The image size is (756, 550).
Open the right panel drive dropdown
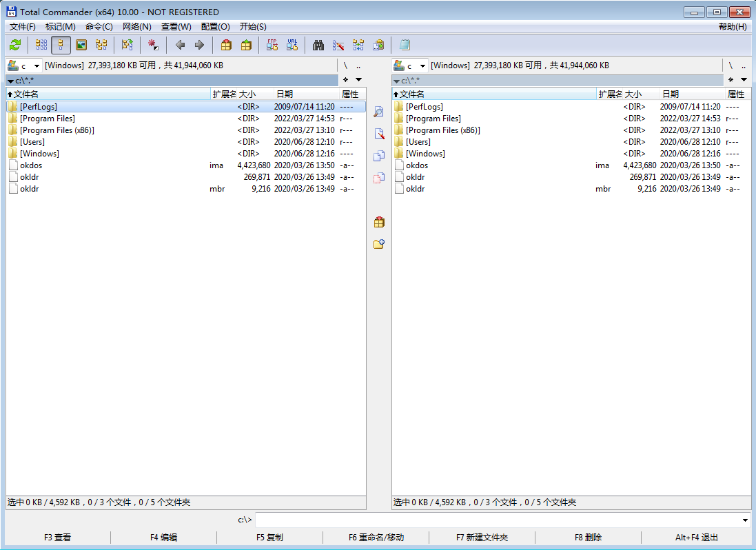pyautogui.click(x=409, y=65)
